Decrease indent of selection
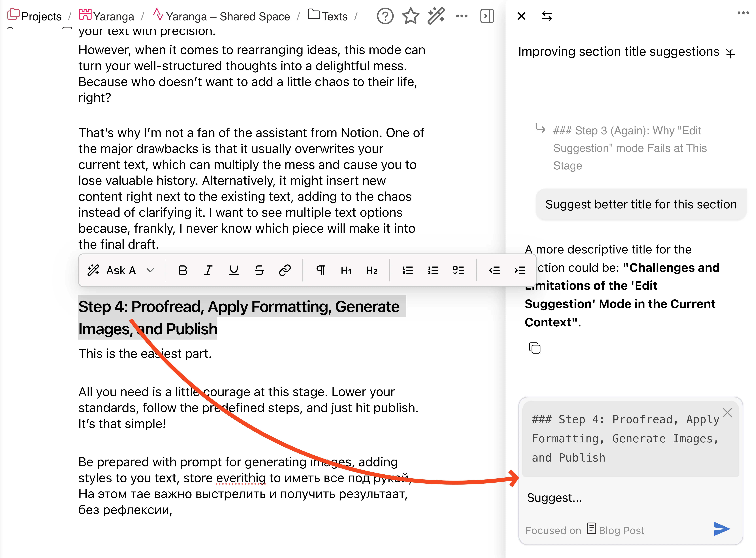 pyautogui.click(x=494, y=270)
